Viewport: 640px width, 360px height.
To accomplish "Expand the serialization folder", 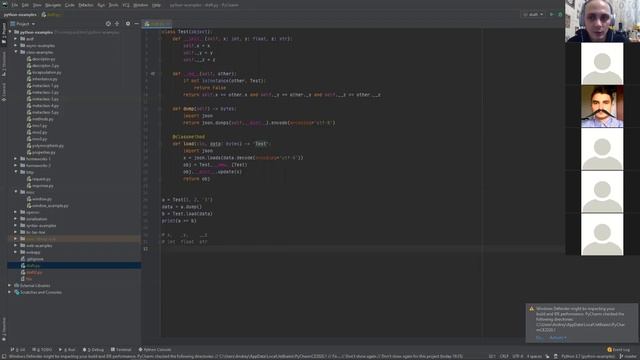I will coord(16,219).
